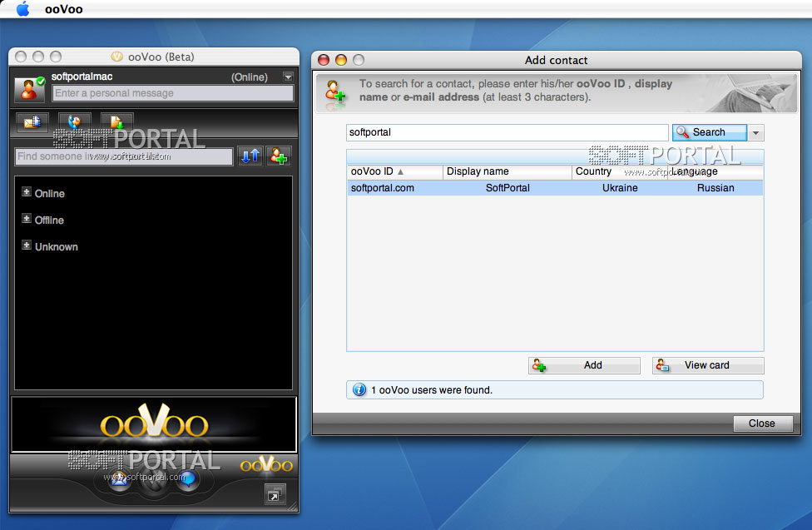Viewport: 812px width, 530px height.
Task: Click the detach window icon at bottom right
Action: (275, 495)
